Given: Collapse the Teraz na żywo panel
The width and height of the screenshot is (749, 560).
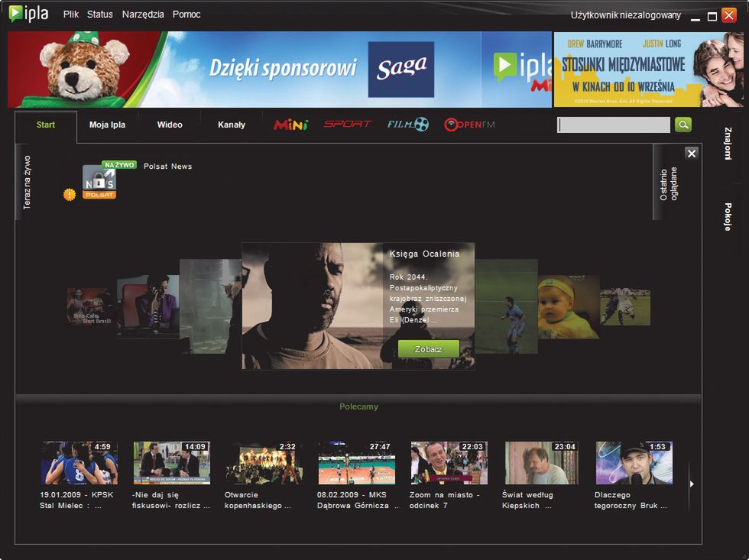Looking at the screenshot, I should pyautogui.click(x=27, y=183).
